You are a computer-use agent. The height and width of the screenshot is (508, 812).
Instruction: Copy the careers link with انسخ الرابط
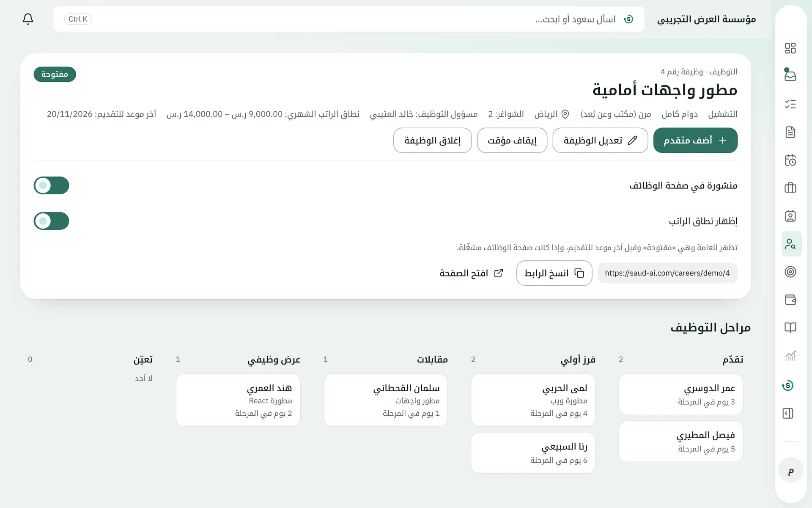(x=554, y=273)
